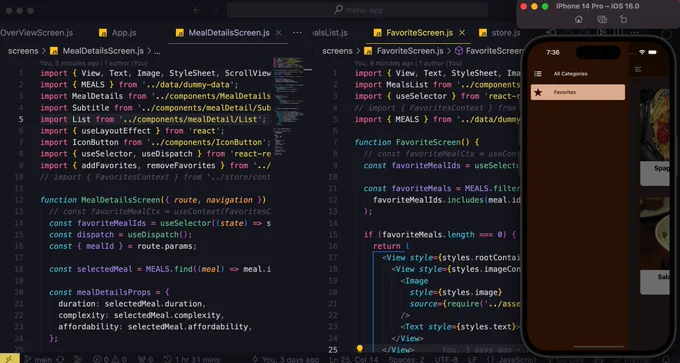Open the remote window indicator in status bar
Image resolution: width=680 pixels, height=363 pixels.
(x=9, y=359)
